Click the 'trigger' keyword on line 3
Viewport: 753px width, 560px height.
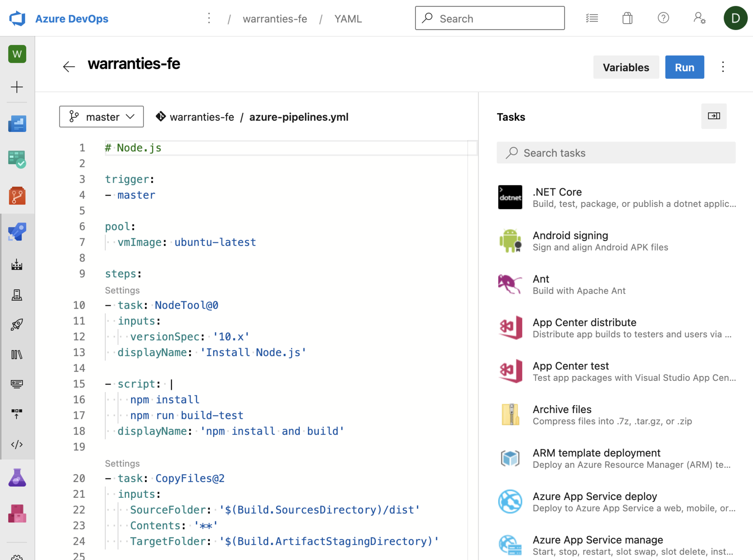pos(127,179)
